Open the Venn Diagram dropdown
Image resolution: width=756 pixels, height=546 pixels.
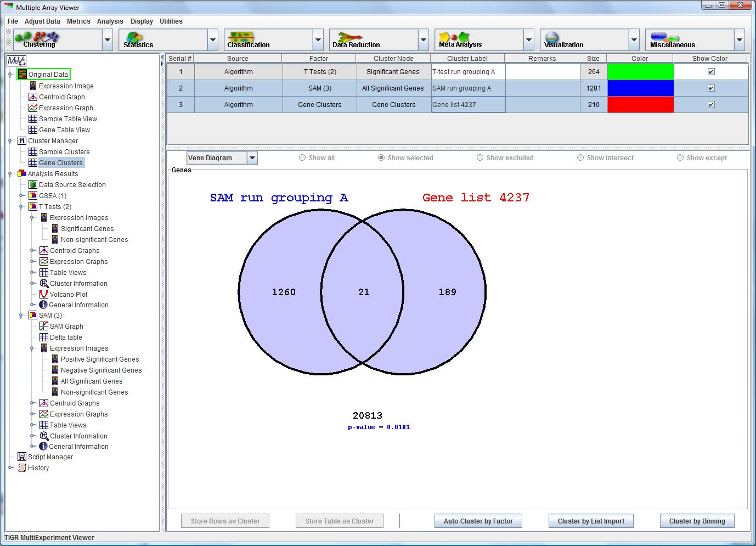(x=252, y=158)
